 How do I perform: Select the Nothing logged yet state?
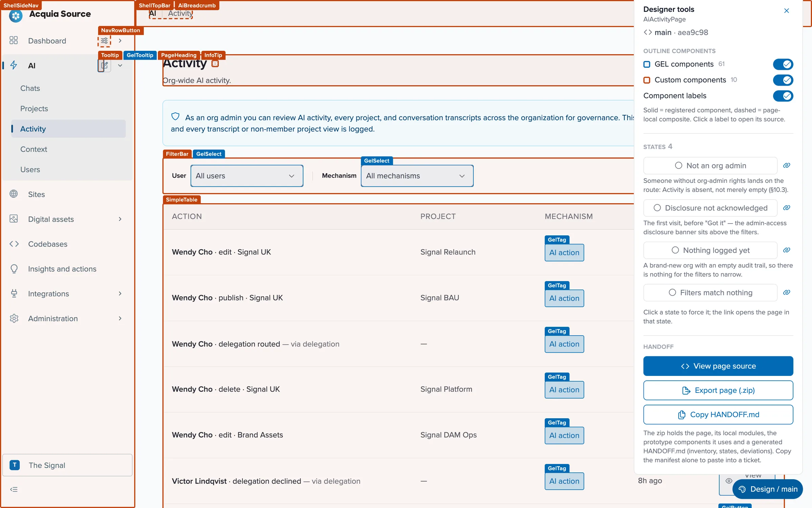tap(710, 250)
